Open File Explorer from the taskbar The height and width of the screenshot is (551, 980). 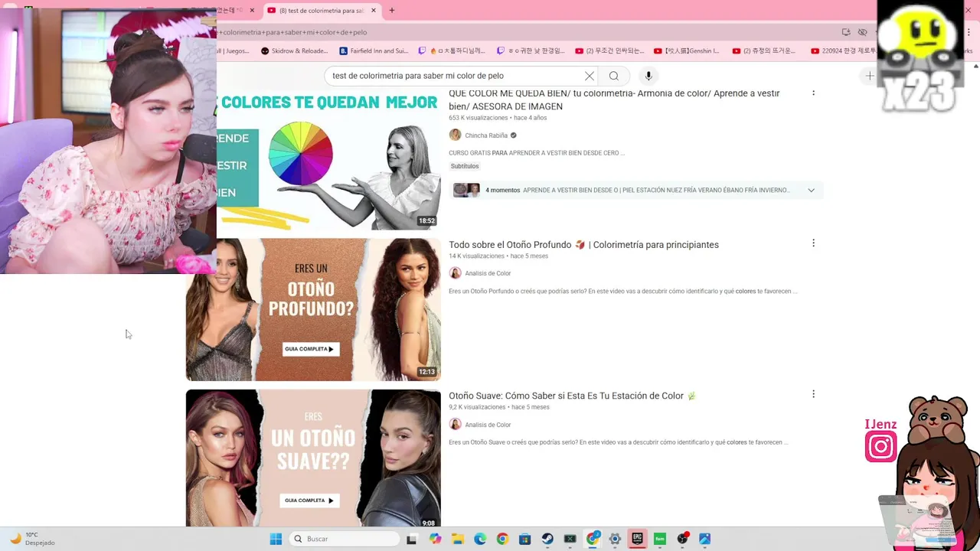[457, 539]
